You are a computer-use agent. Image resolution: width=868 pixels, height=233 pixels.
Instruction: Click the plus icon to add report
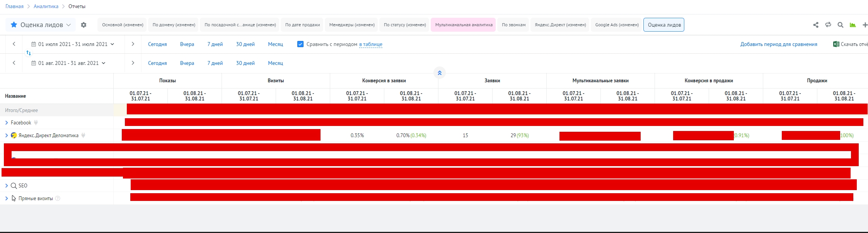865,25
